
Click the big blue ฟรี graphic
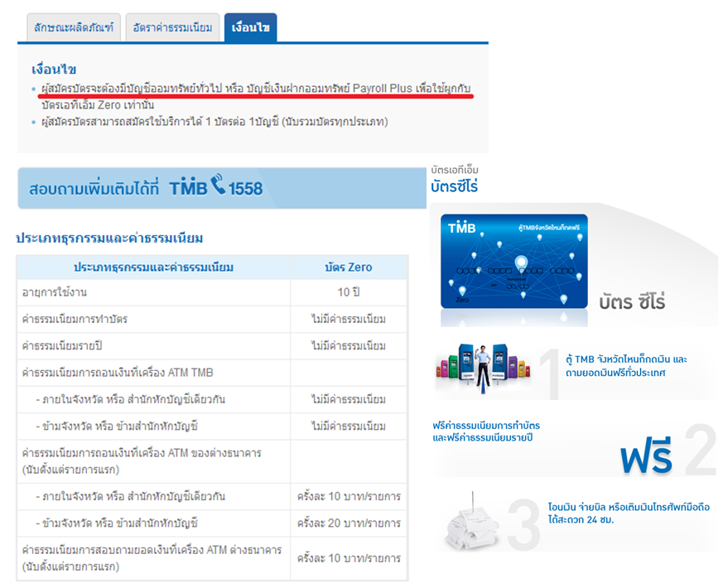(646, 455)
